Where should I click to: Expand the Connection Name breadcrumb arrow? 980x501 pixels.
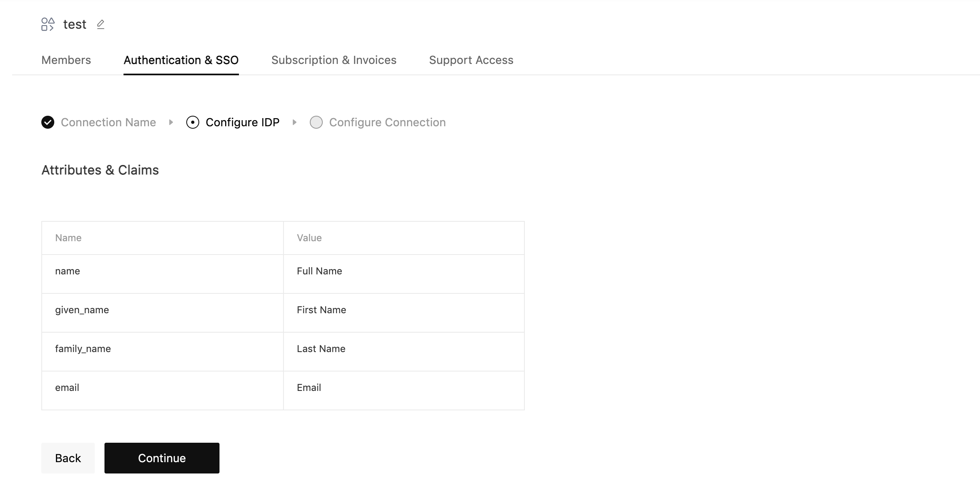pyautogui.click(x=172, y=122)
